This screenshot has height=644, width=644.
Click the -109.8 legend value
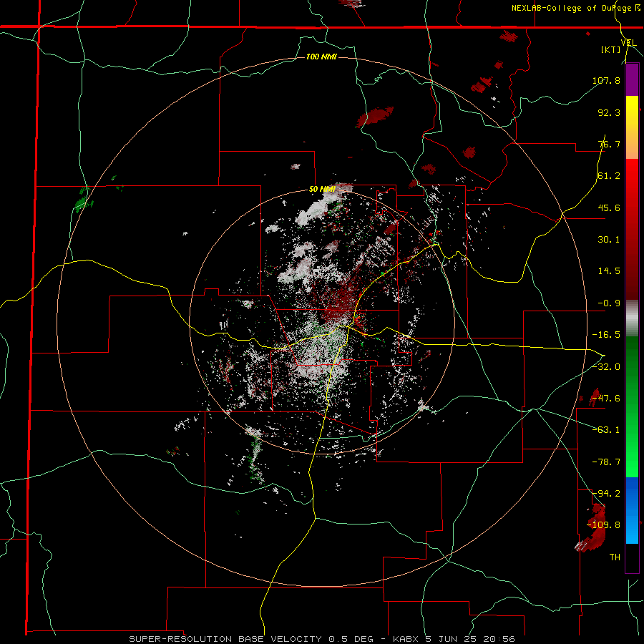point(603,525)
